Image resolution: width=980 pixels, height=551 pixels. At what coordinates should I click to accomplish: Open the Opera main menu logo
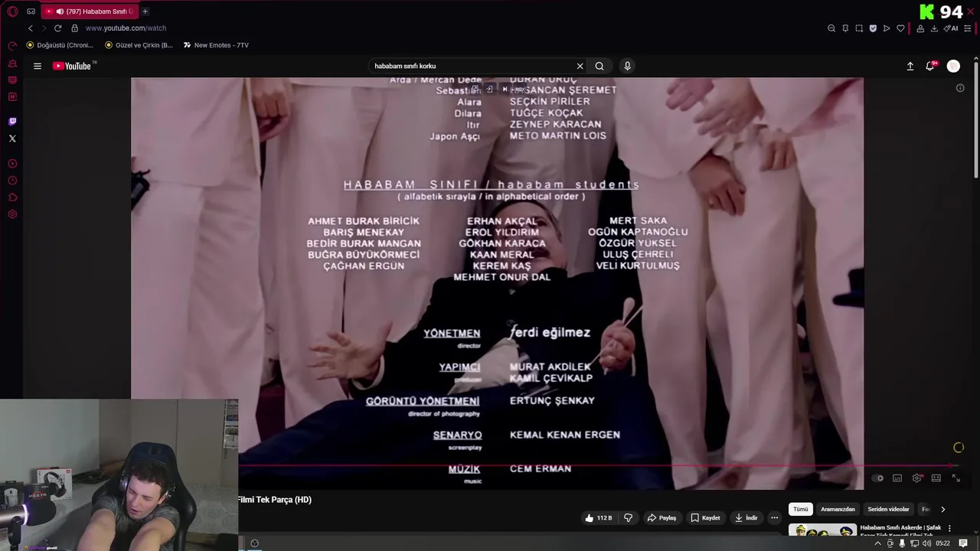tap(12, 11)
